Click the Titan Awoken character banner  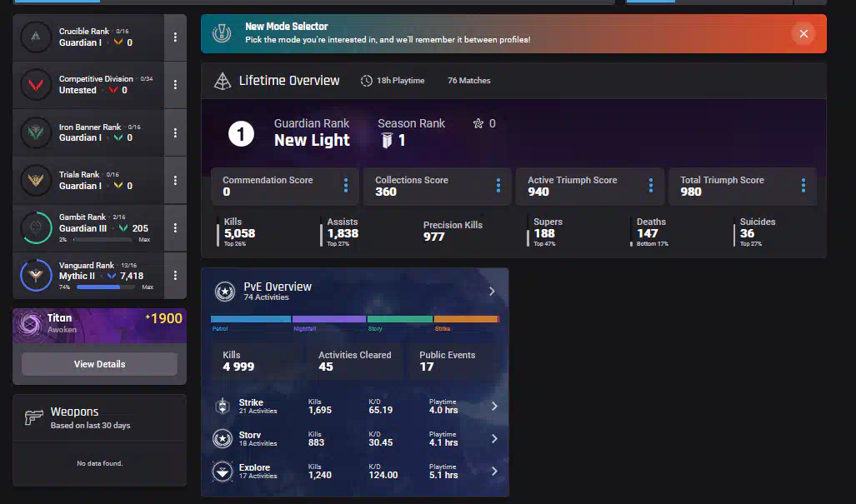(99, 326)
